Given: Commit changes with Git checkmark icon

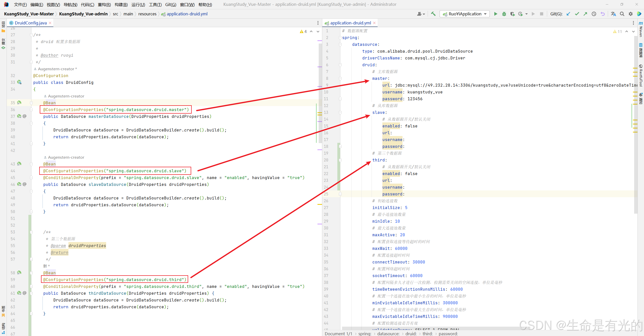Looking at the screenshot, I should coord(577,14).
